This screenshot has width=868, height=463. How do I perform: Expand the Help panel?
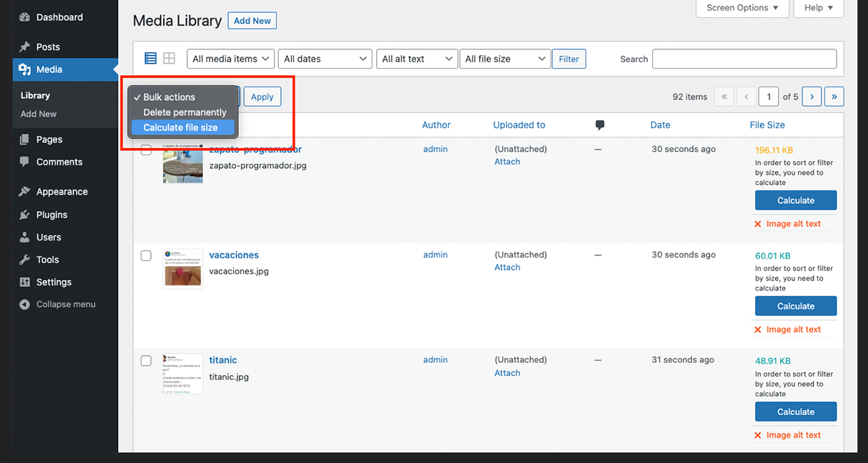pyautogui.click(x=819, y=8)
